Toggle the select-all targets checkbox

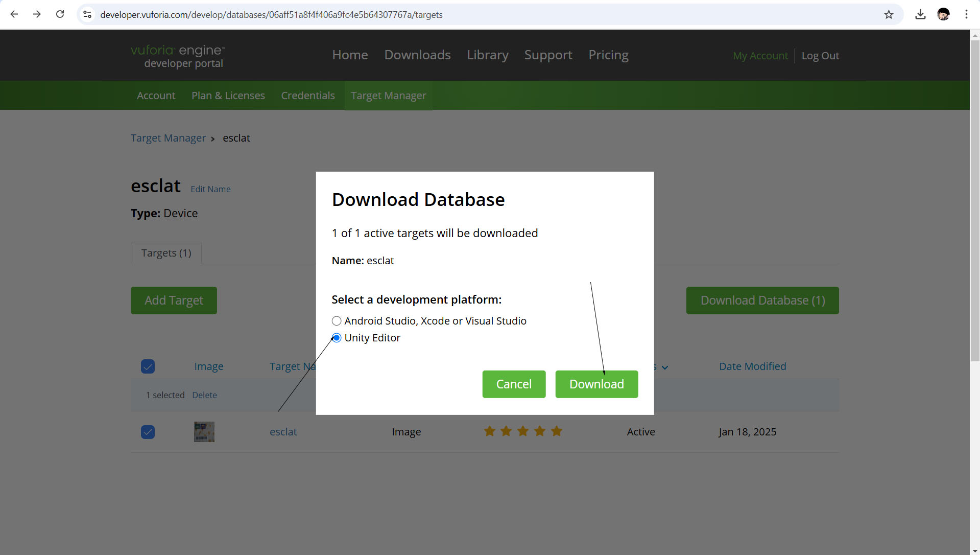(148, 366)
